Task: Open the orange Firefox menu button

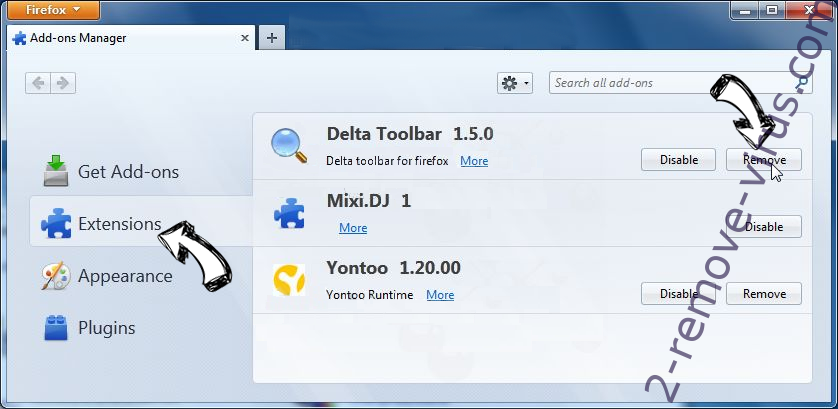Action: pyautogui.click(x=49, y=10)
